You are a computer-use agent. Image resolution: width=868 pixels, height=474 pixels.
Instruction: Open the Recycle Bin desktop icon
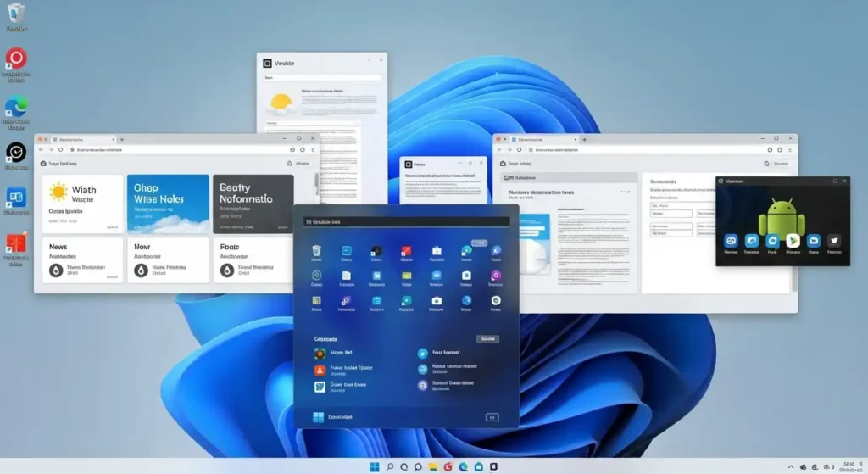(x=16, y=14)
